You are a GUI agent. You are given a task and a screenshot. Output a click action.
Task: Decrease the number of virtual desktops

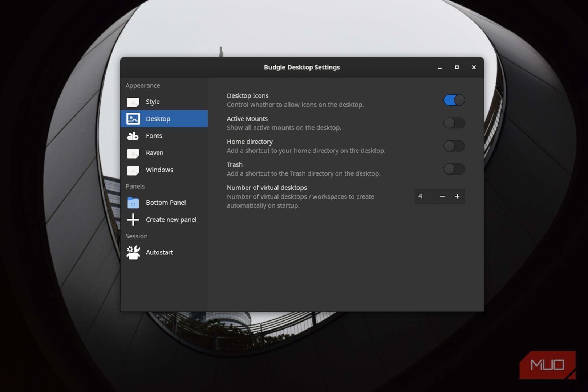(x=442, y=196)
